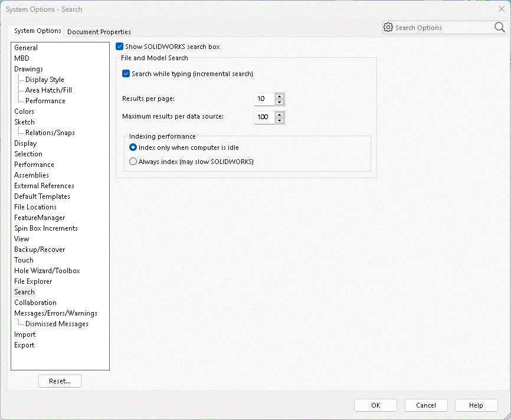This screenshot has width=511, height=420.
Task: Switch to Document Properties tab
Action: 99,32
